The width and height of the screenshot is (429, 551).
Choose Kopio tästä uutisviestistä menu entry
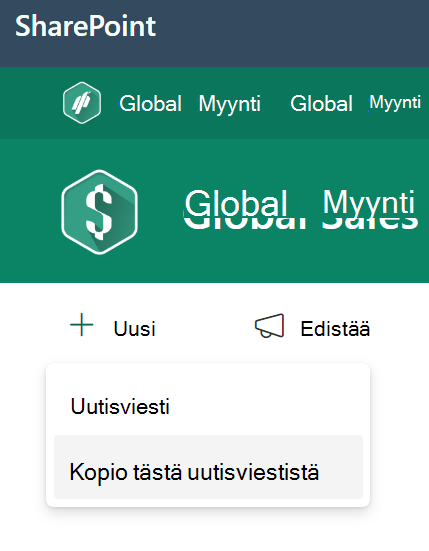tap(208, 467)
